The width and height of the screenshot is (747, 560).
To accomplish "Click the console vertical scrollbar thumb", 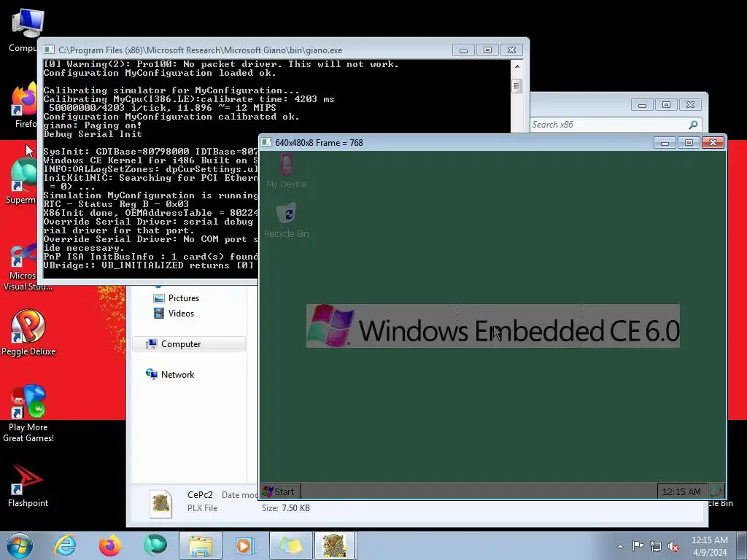I will [517, 86].
